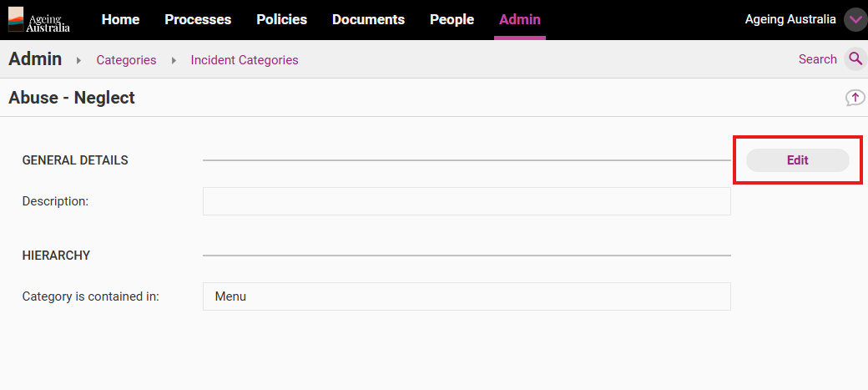Click the Search text link

click(x=817, y=59)
